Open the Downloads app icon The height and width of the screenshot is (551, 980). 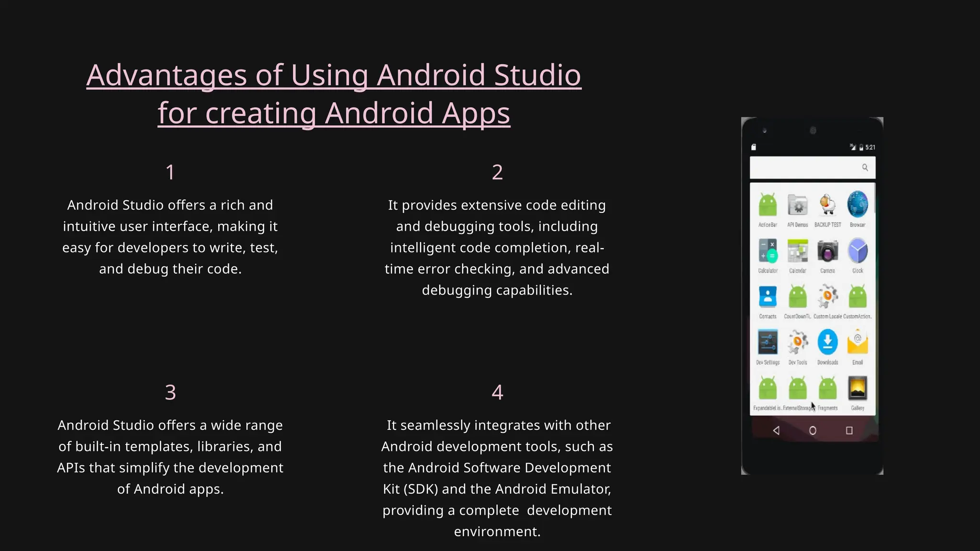(x=828, y=342)
